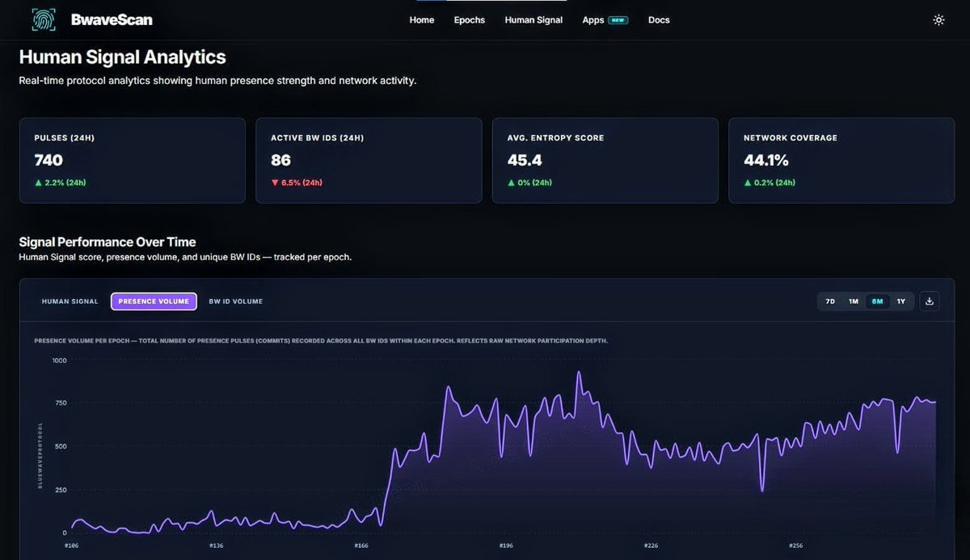
Task: Set chart range to 7D
Action: pos(830,301)
